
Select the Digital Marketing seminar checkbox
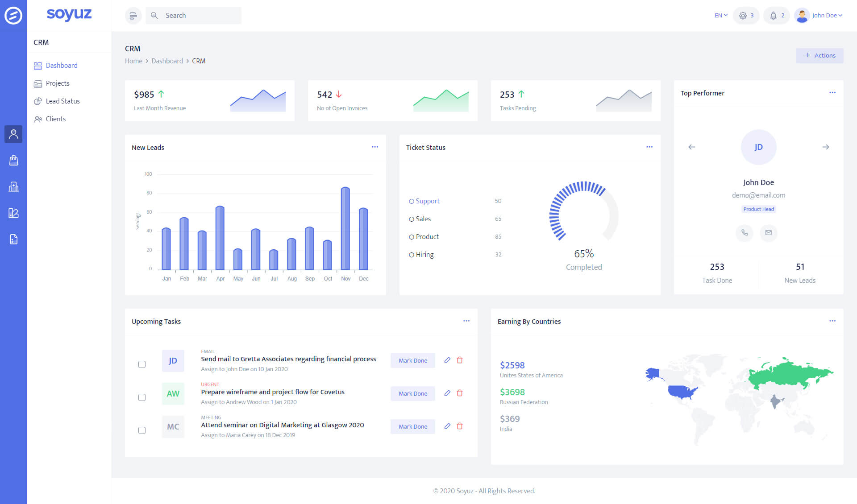click(142, 430)
